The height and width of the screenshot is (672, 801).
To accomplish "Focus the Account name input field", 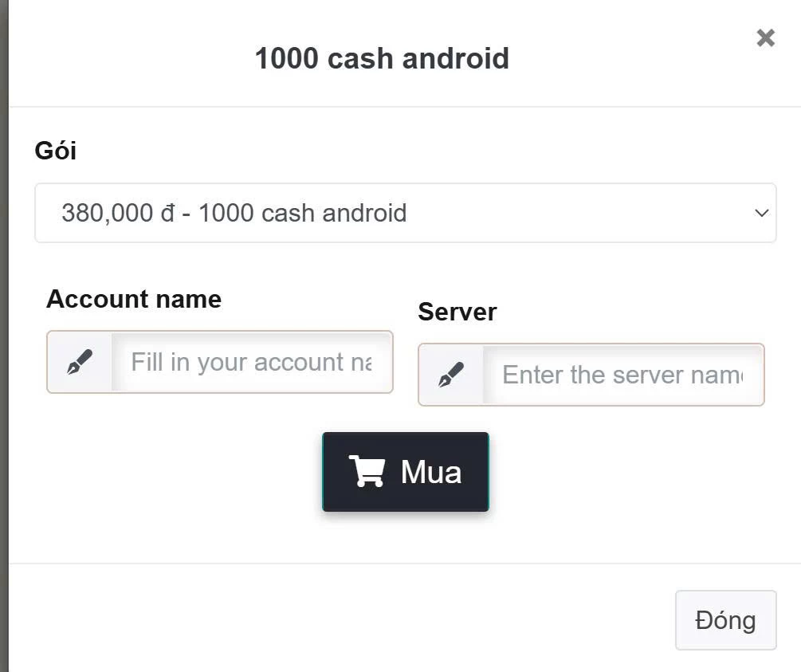I will (x=251, y=363).
